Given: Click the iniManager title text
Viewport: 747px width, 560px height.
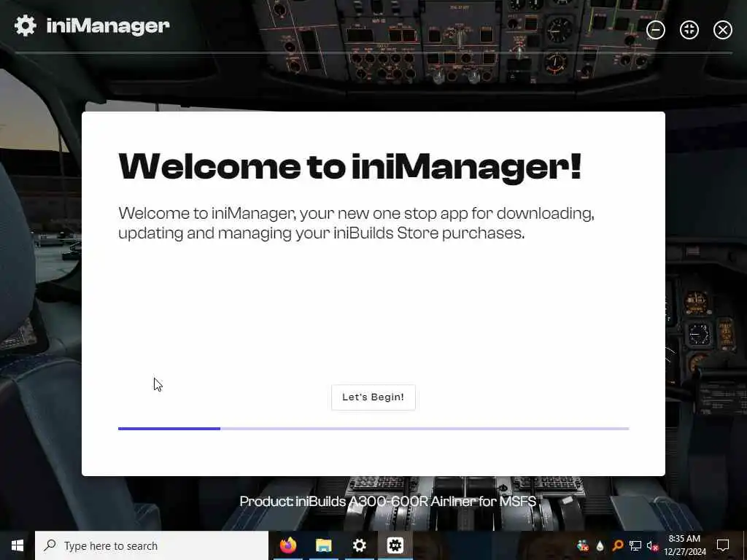Looking at the screenshot, I should 108,26.
